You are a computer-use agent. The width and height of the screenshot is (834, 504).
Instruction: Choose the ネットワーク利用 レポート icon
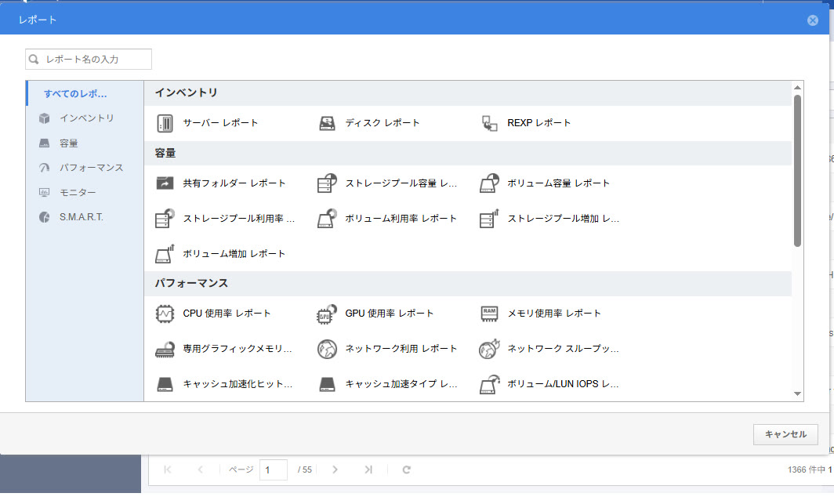[327, 349]
